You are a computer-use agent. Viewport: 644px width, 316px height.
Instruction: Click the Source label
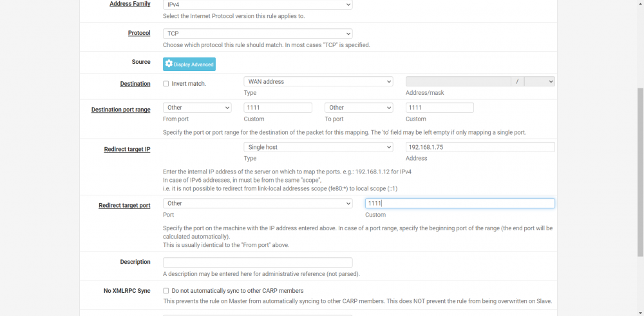[x=141, y=62]
